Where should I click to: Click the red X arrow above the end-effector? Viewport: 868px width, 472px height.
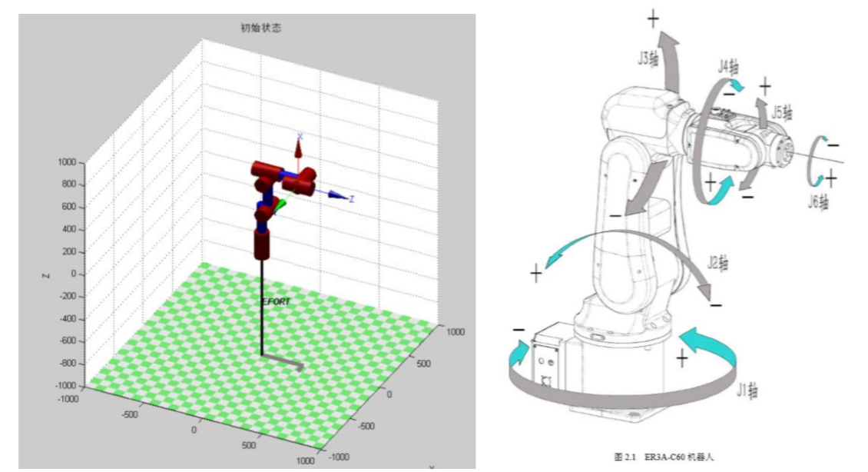pyautogui.click(x=298, y=148)
